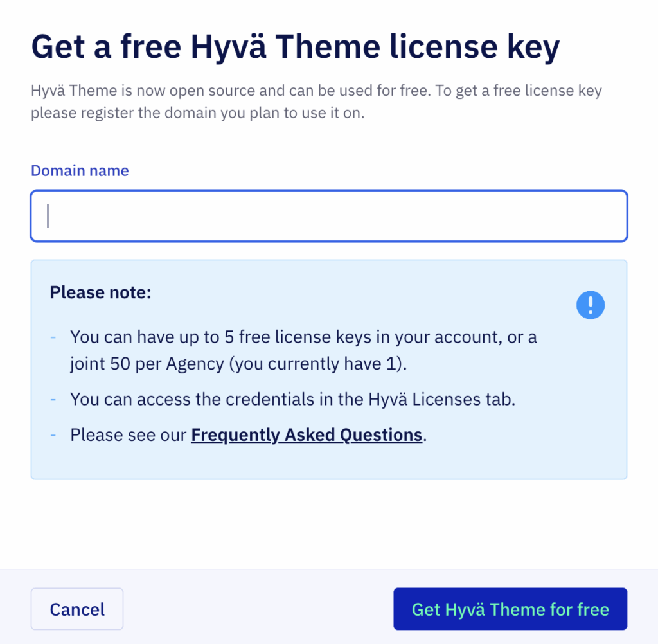Click the Frequently Asked Questions link
The height and width of the screenshot is (644, 658).
[307, 434]
